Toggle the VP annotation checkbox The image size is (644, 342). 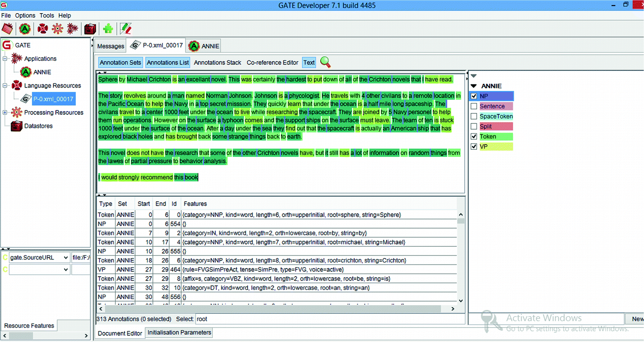pos(474,147)
